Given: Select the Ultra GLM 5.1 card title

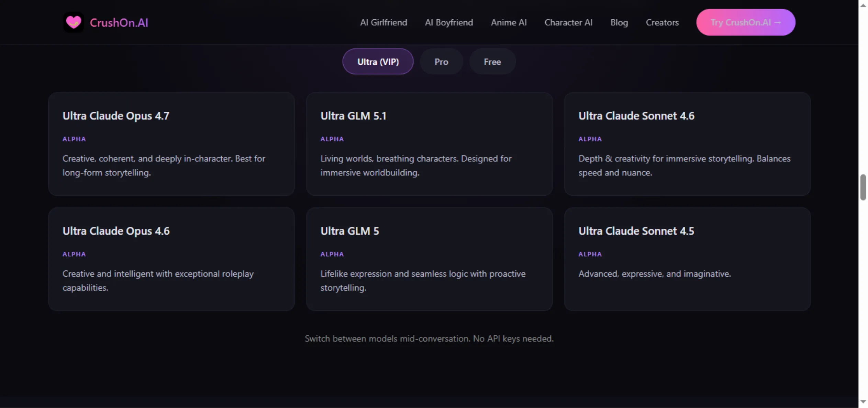Looking at the screenshot, I should [353, 116].
